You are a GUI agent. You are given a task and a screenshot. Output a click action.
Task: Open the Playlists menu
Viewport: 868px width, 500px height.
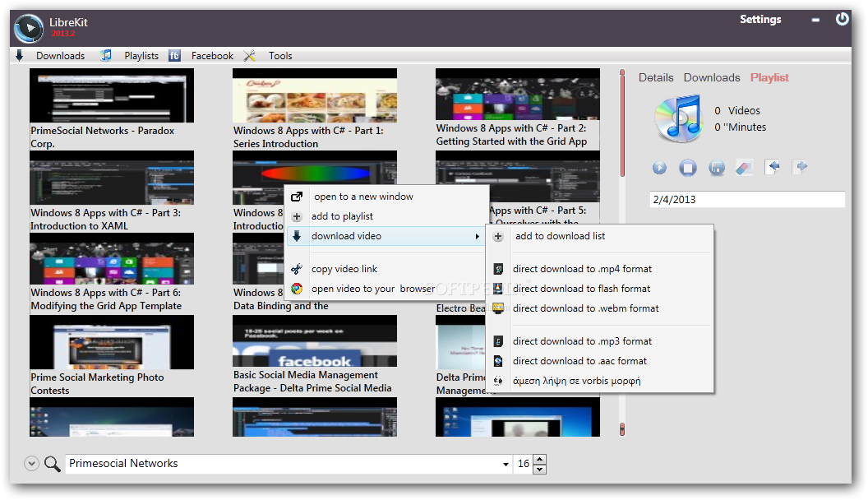141,56
